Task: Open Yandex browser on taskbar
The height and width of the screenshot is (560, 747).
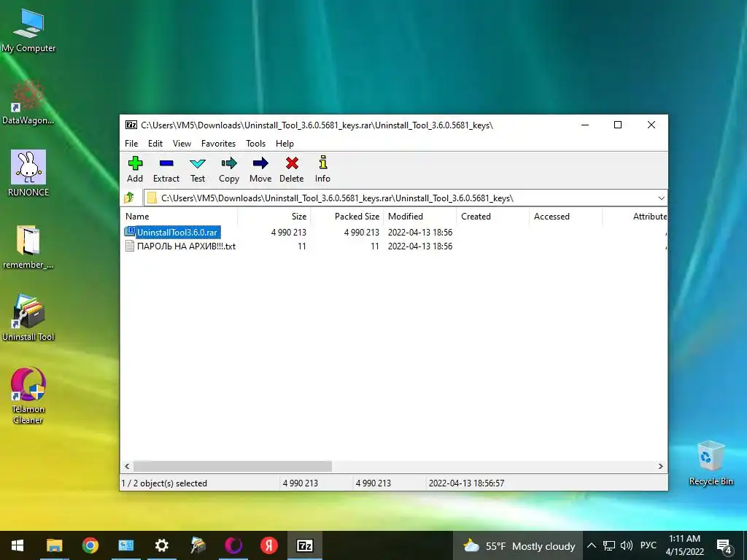Action: [x=269, y=545]
